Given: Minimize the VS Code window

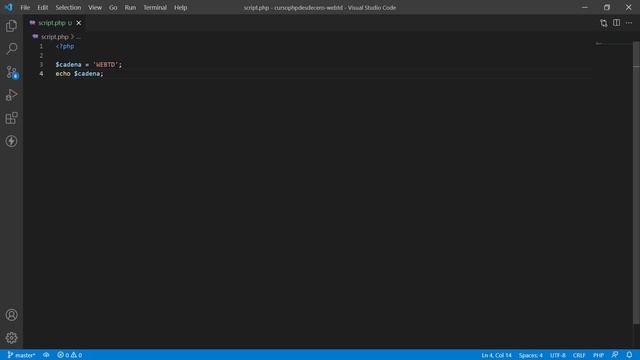Looking at the screenshot, I should (x=585, y=7).
